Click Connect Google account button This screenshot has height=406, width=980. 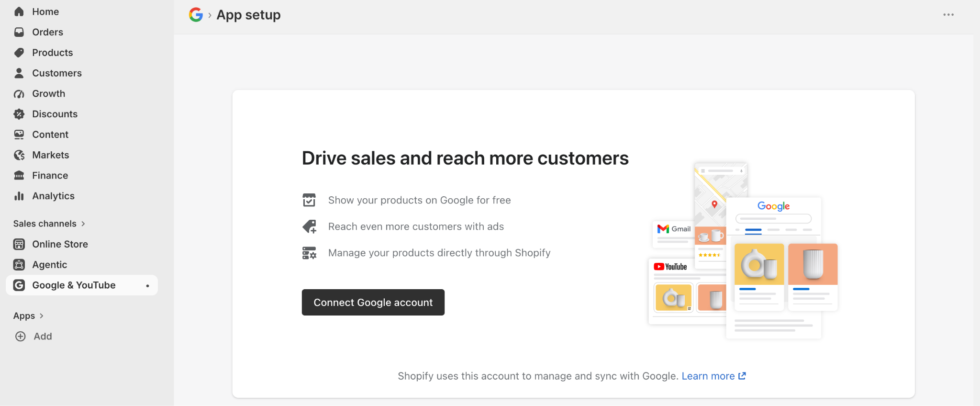(x=373, y=302)
